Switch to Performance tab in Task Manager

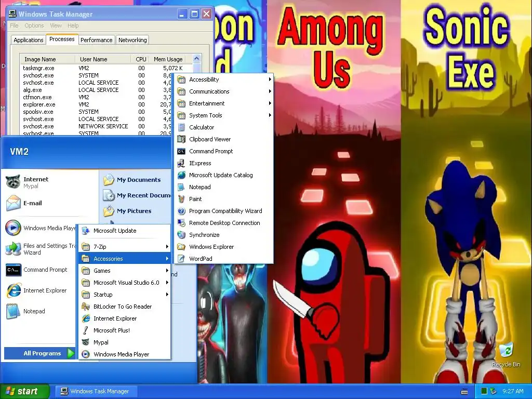pos(96,40)
